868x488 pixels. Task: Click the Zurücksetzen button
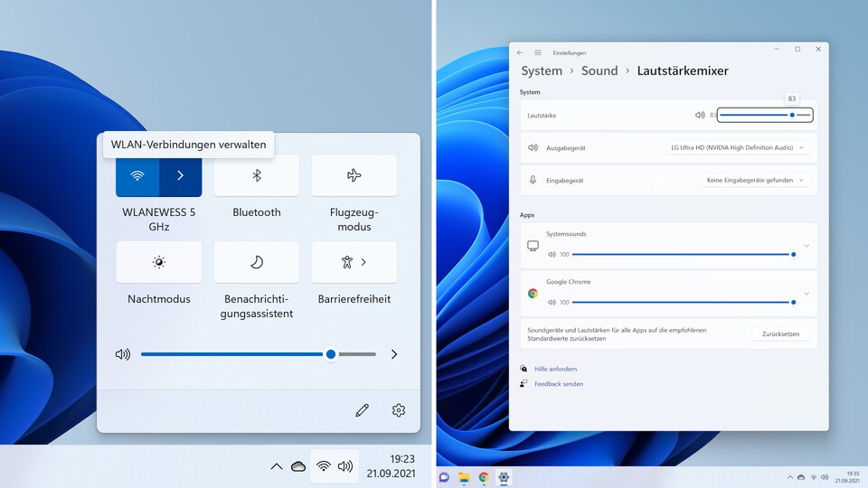tap(780, 334)
